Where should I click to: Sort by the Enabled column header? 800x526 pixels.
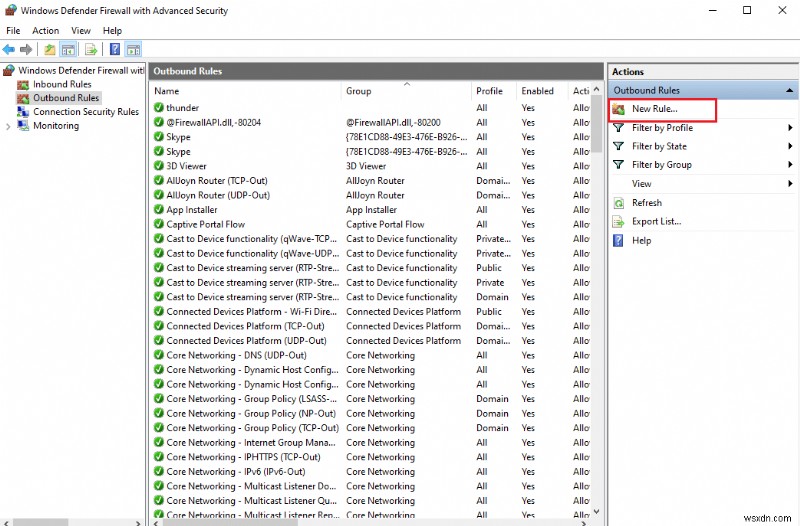click(541, 91)
